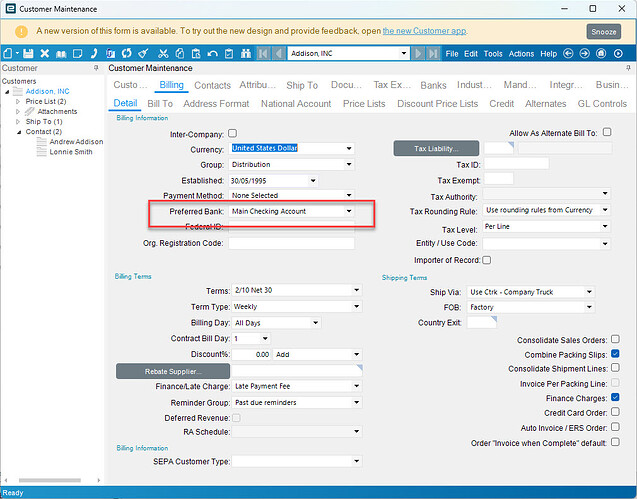Click the phone call icon in toolbar
The width and height of the screenshot is (637, 499).
[x=94, y=53]
